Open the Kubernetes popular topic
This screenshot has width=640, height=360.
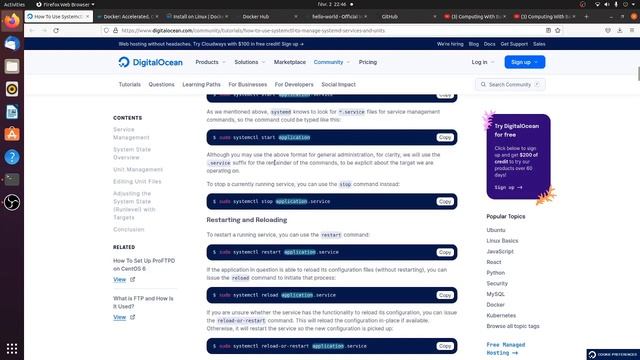tap(501, 316)
